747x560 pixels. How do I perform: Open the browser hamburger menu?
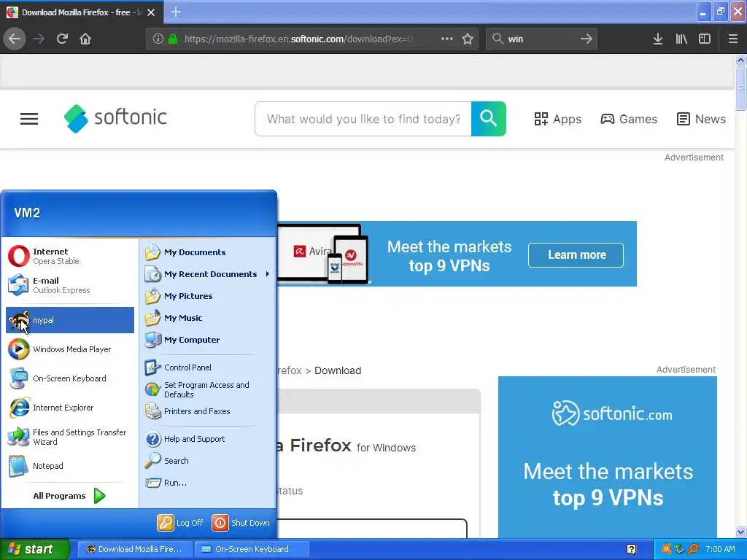[733, 39]
